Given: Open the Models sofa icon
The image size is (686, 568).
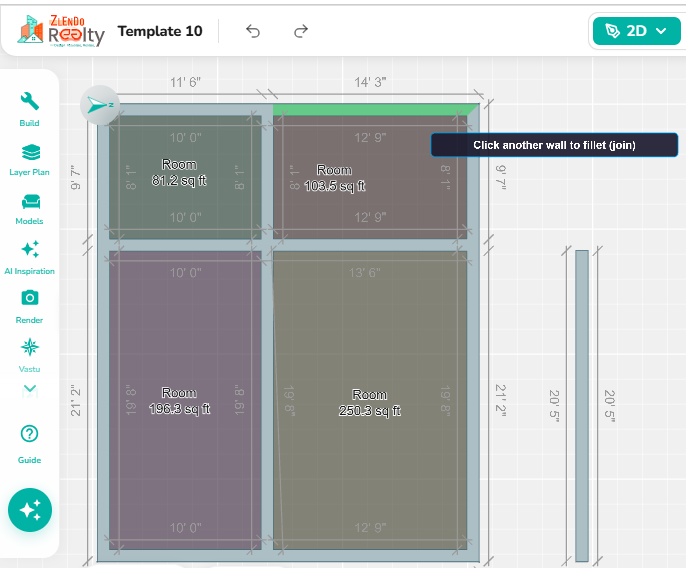Looking at the screenshot, I should 30,202.
